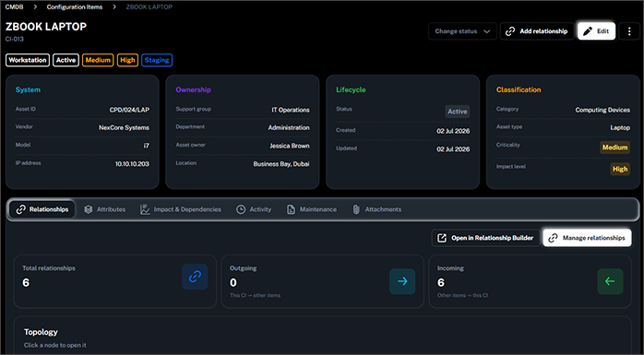The width and height of the screenshot is (644, 355).
Task: Click the Active status badge in Lifecycle
Action: coord(458,112)
